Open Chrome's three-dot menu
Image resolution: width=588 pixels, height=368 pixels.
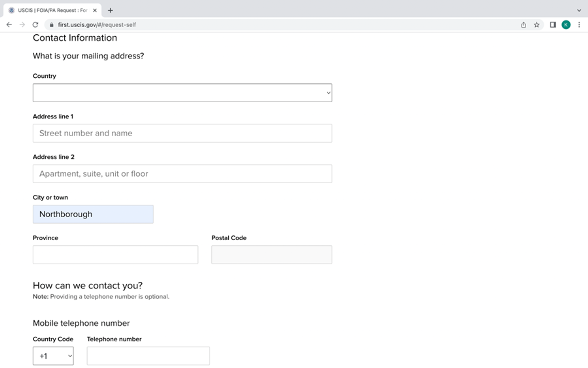point(579,25)
